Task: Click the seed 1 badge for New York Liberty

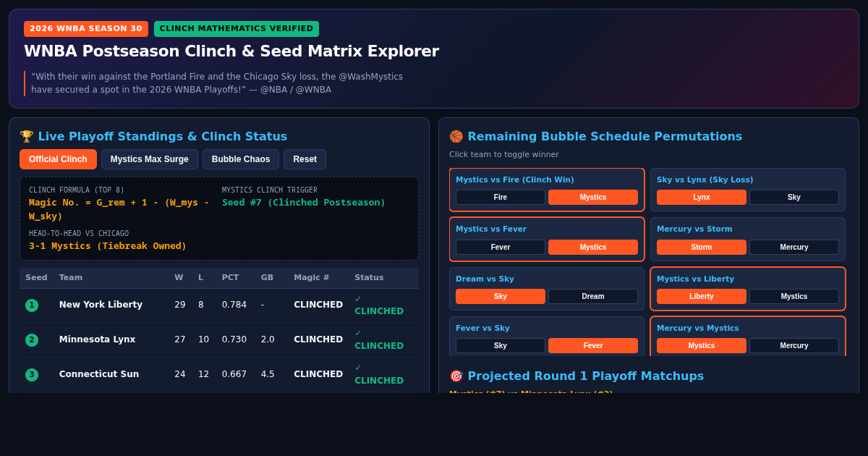Action: point(32,305)
